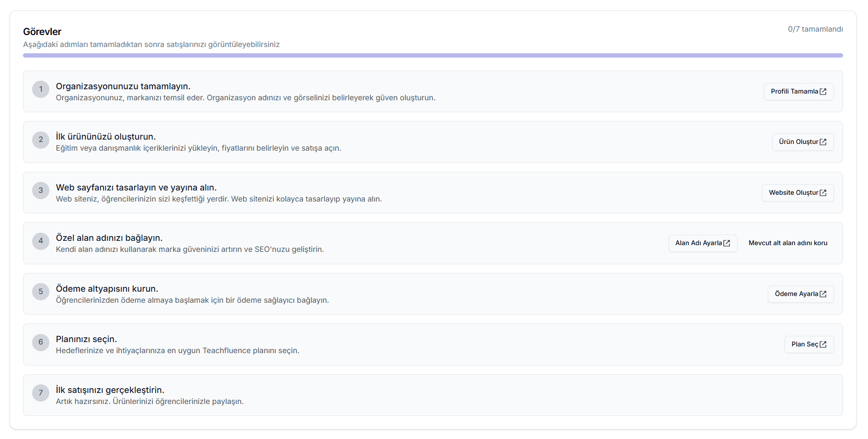Click 'Web sayfanızı tasarlayın ve yayına alın.'
This screenshot has height=439, width=868.
tap(136, 188)
